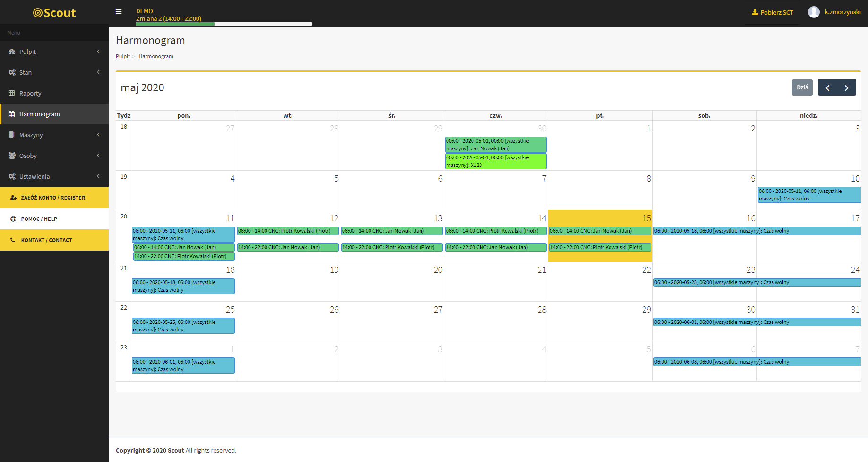Go to next month arrow
This screenshot has width=868, height=462.
pos(846,87)
